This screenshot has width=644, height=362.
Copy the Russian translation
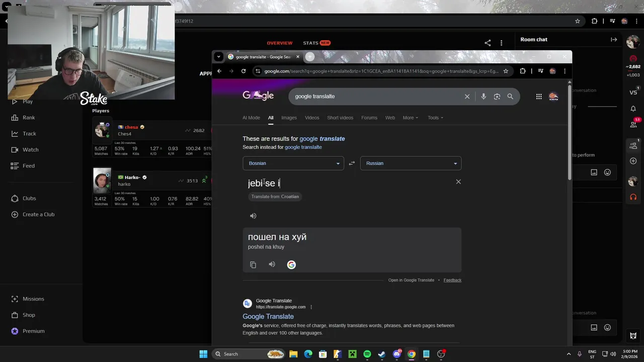253,264
